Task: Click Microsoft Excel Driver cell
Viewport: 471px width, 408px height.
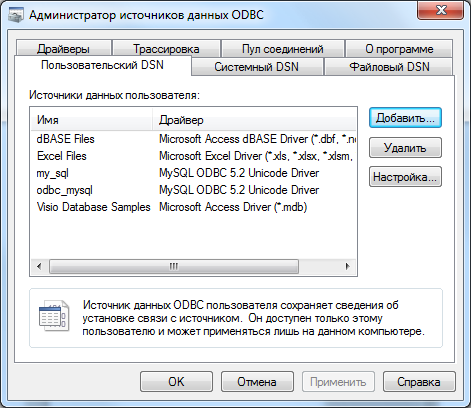Action: (x=256, y=156)
